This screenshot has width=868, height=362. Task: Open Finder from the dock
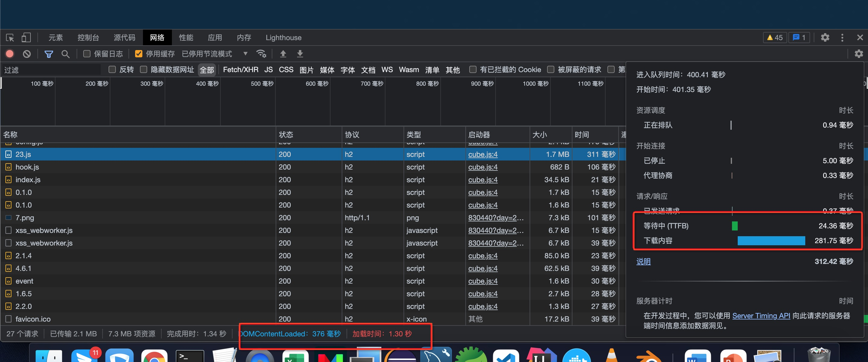49,356
